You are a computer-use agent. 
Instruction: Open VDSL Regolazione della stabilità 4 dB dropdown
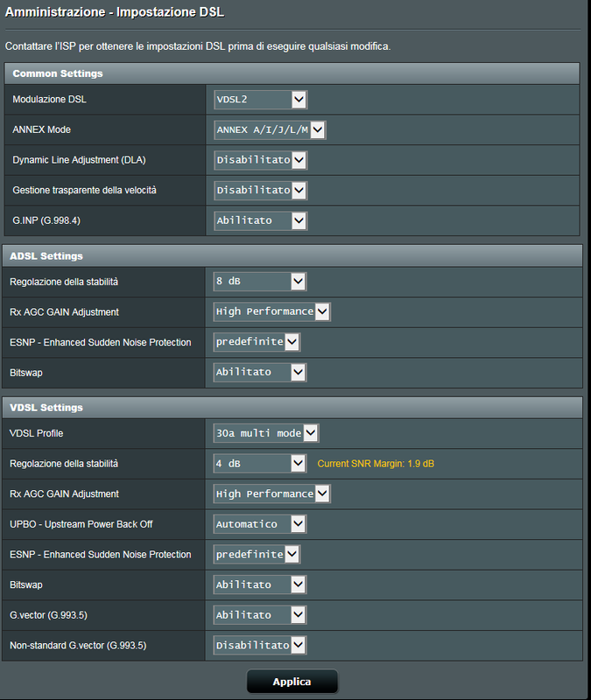[260, 464]
